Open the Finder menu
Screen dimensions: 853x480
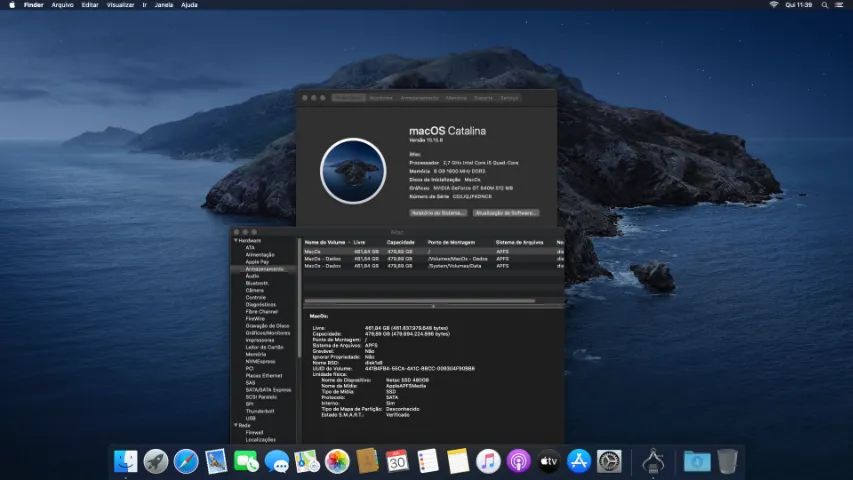point(34,5)
